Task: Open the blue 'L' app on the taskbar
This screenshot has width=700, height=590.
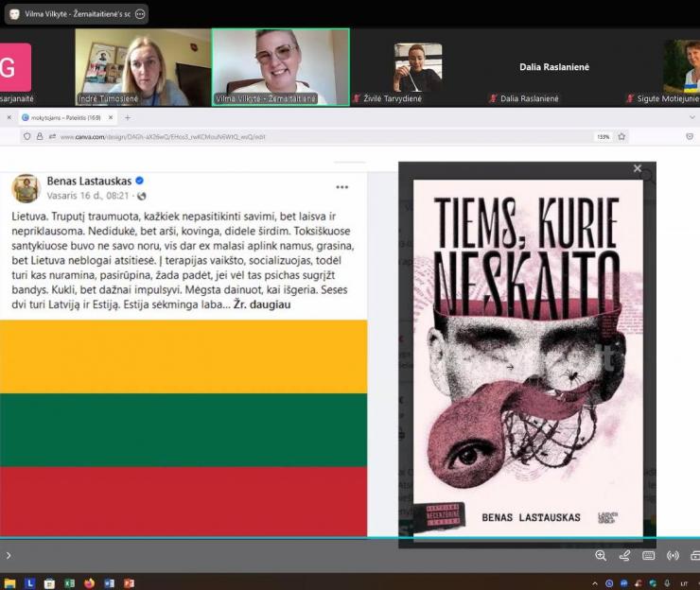Action: click(x=30, y=582)
